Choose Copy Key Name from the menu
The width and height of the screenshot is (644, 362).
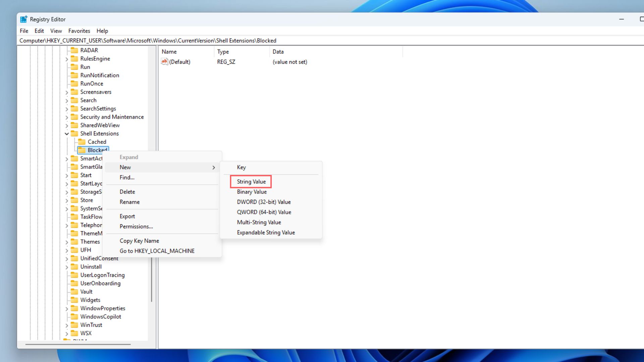click(x=139, y=241)
